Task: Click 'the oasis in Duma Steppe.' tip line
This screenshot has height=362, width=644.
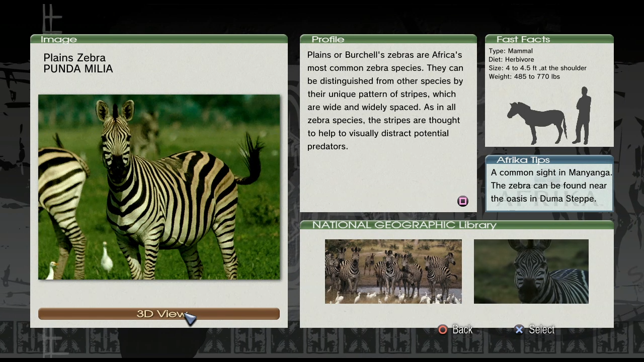Action: point(543,199)
